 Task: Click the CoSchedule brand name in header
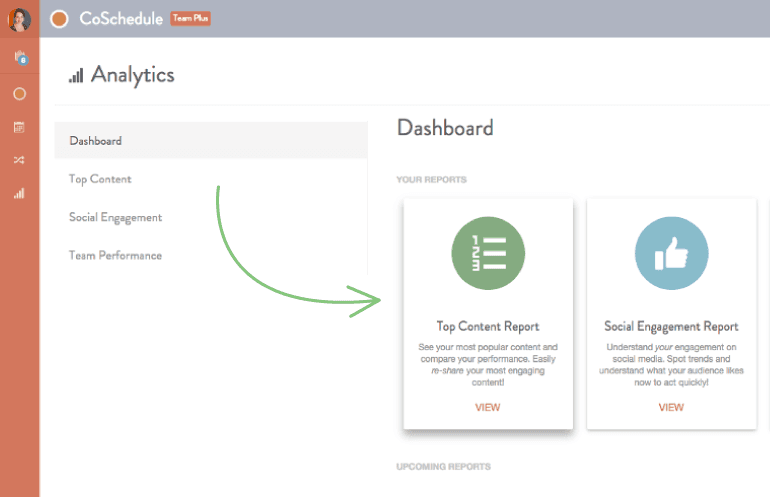click(x=121, y=19)
